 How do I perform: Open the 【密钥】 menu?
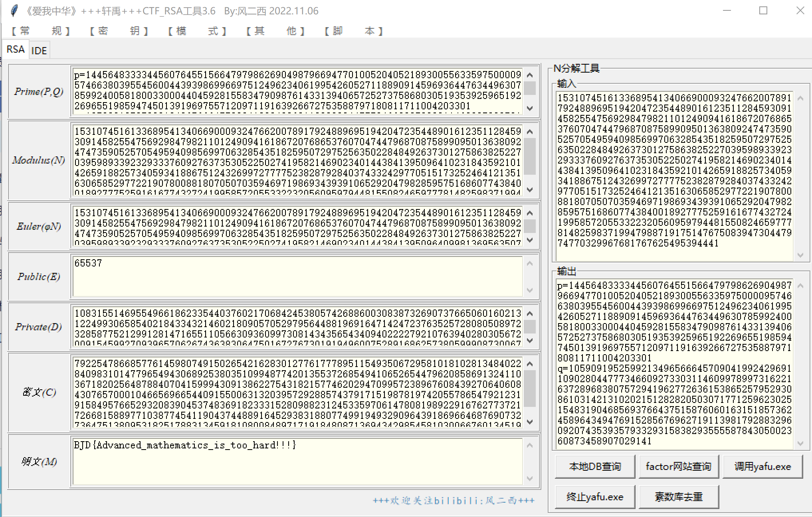pyautogui.click(x=119, y=31)
